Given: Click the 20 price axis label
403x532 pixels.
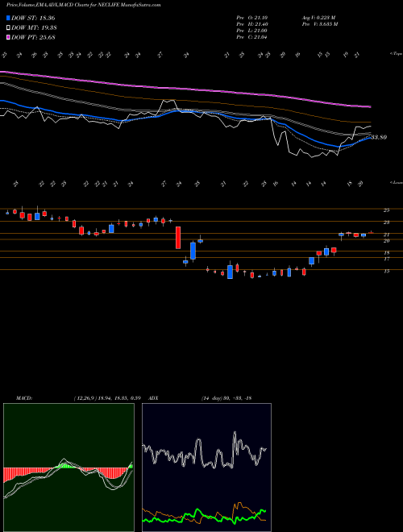Looking at the screenshot, I should coord(386,241).
